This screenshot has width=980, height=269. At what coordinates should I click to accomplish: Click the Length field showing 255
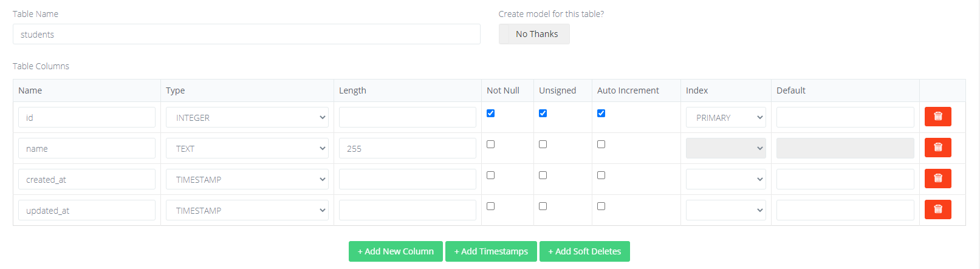click(407, 149)
